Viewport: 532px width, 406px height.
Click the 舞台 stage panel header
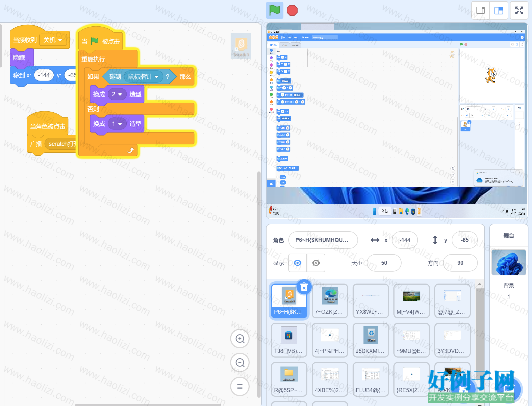(509, 236)
